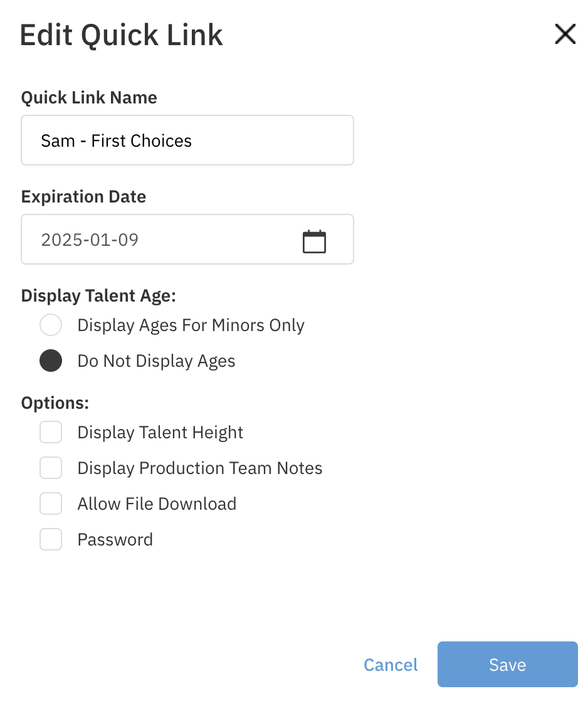
Task: Click into the Quick Link Name field
Action: click(x=187, y=140)
